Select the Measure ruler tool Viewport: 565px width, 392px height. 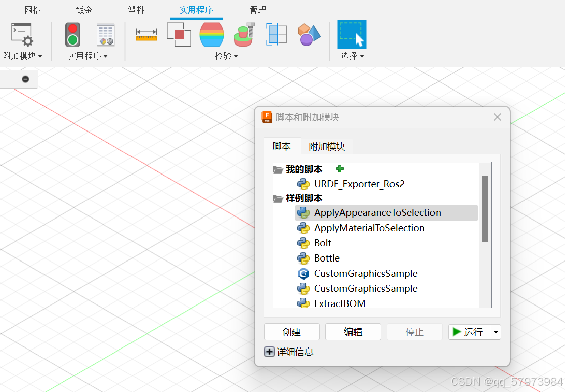[x=146, y=34]
